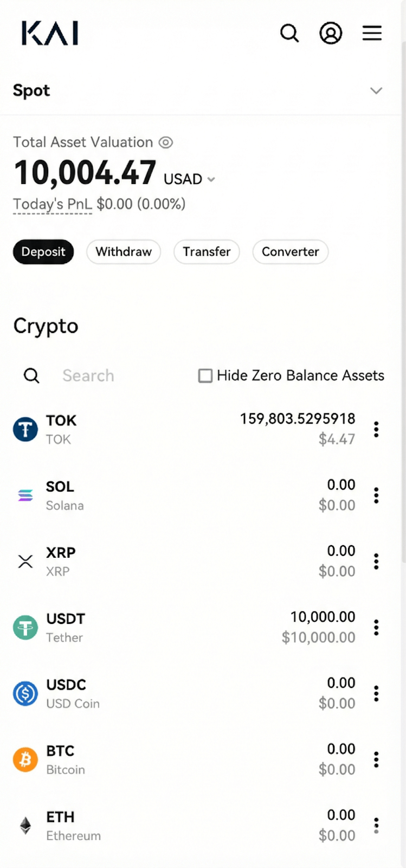Click the KAI logo
This screenshot has width=406, height=868.
(50, 33)
